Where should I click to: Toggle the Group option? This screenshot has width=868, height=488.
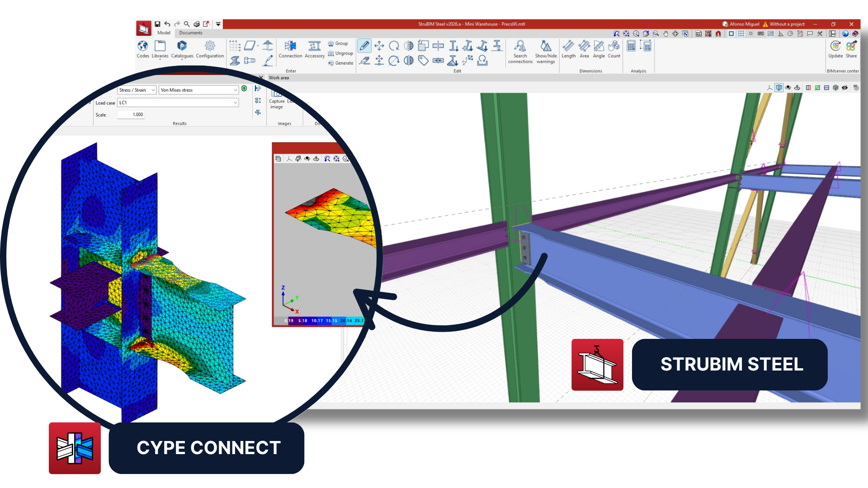coord(340,43)
